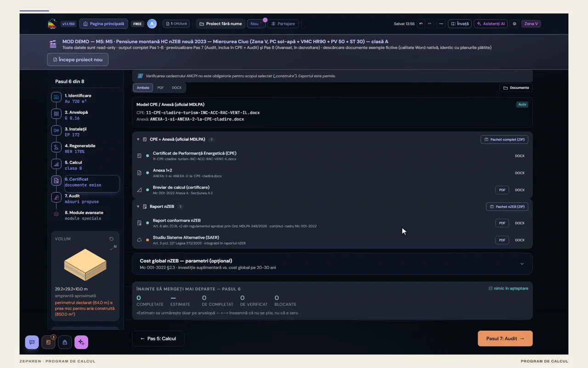Click the lock icon button at bottom left
Viewport: 588px width, 368px height.
[65, 342]
